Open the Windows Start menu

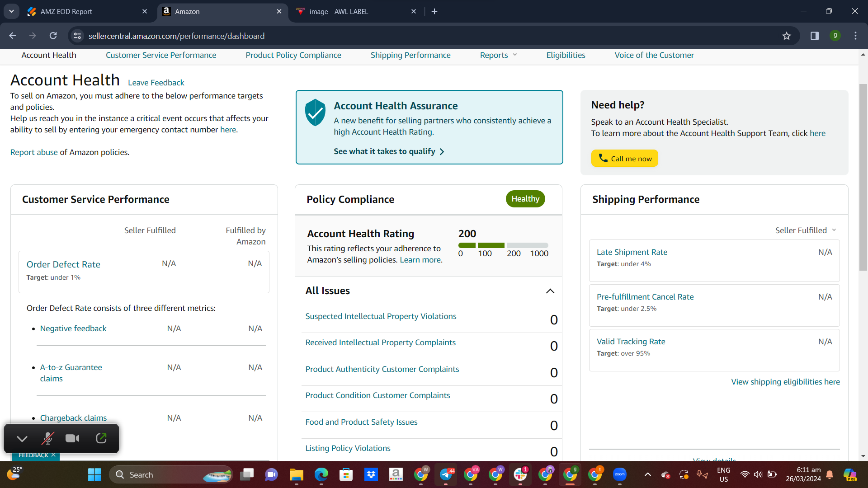[x=94, y=474]
